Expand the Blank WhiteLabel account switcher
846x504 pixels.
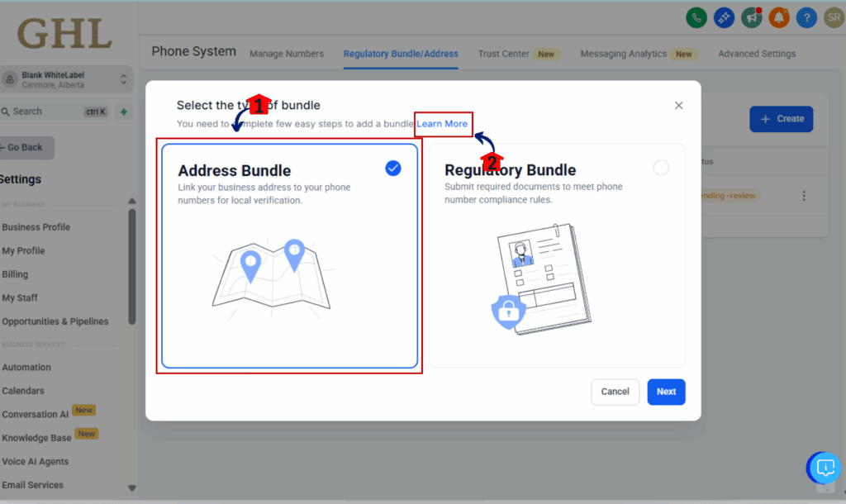click(68, 78)
